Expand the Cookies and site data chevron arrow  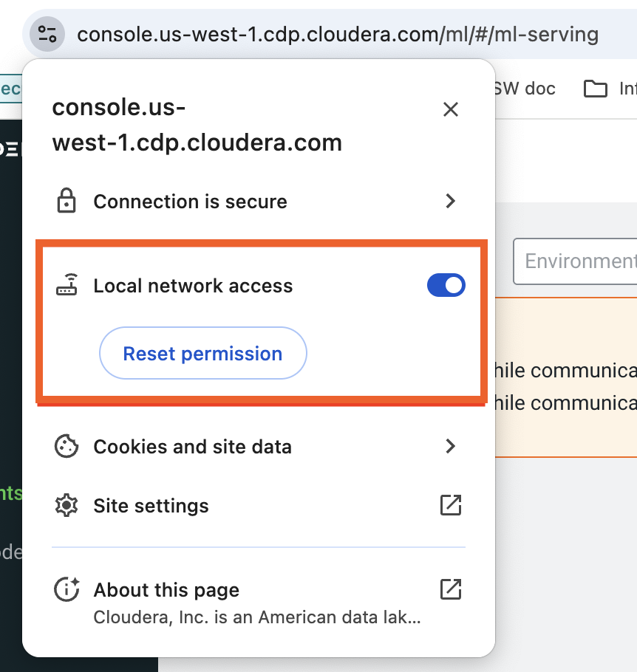[x=450, y=447]
